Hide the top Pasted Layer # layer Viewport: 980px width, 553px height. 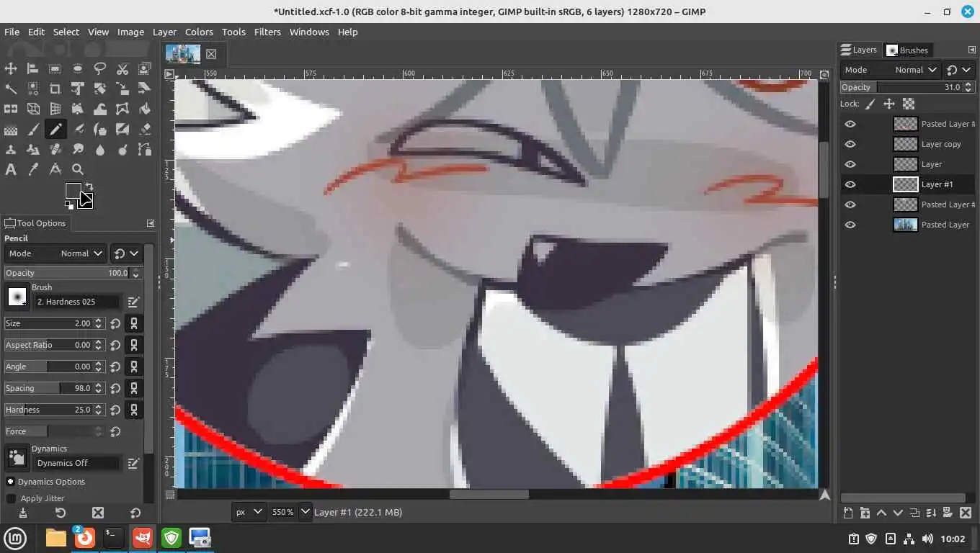coord(850,124)
